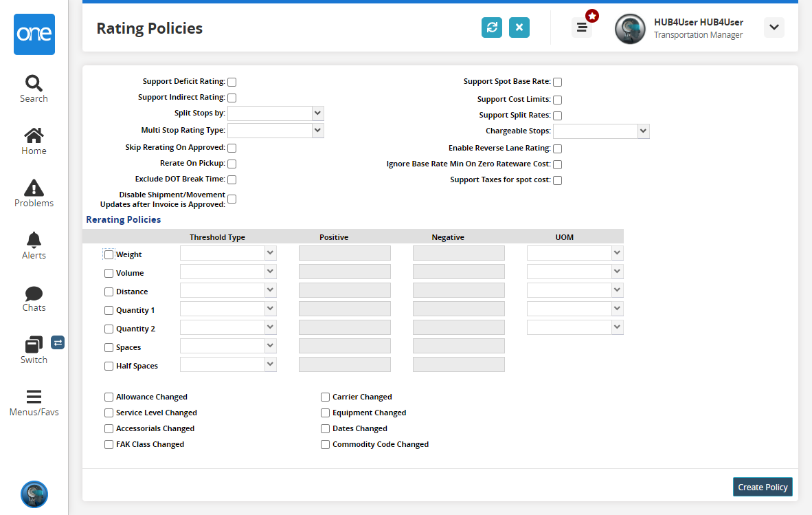Image resolution: width=812 pixels, height=515 pixels.
Task: Click the teal close X icon
Action: (x=519, y=28)
